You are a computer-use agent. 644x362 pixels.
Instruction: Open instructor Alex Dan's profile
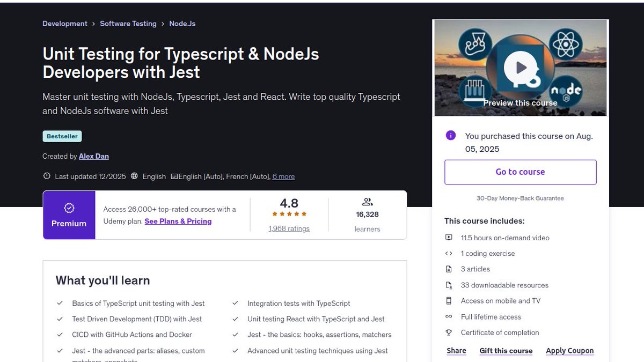pos(94,156)
